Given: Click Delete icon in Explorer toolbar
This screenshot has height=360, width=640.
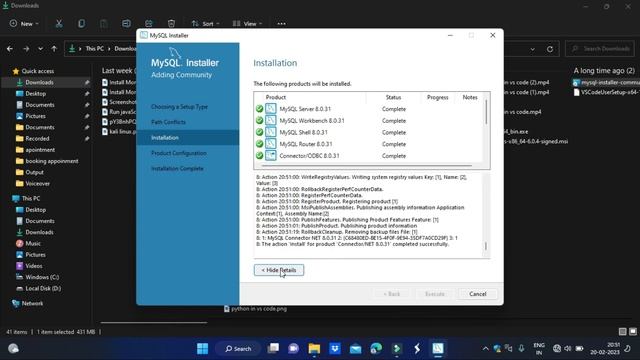Looking at the screenshot, I should point(171,24).
